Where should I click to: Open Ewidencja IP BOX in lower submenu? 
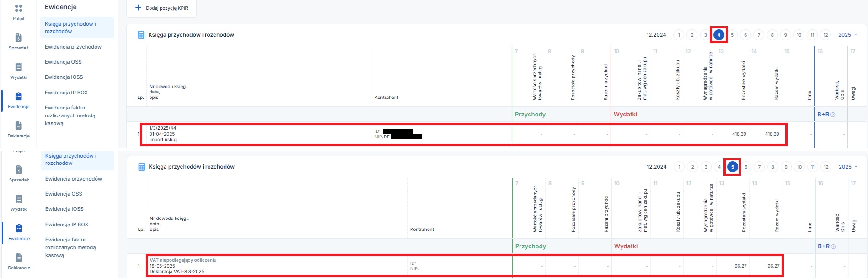[67, 224]
